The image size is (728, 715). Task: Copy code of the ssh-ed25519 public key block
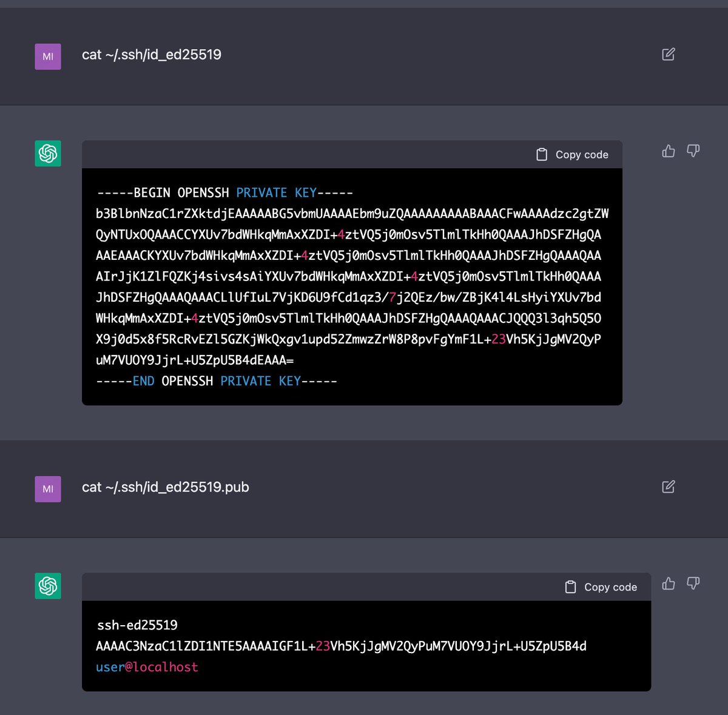coord(601,587)
